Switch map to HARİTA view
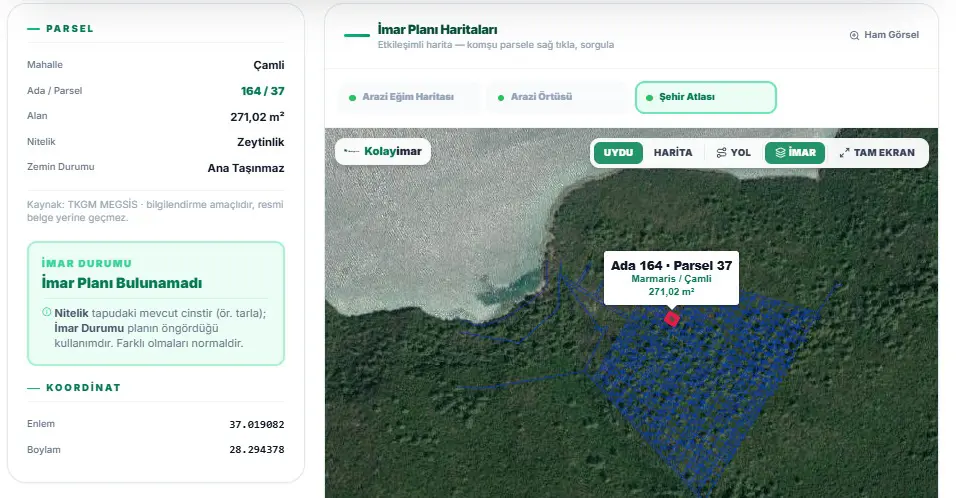The width and height of the screenshot is (956, 498). (673, 152)
